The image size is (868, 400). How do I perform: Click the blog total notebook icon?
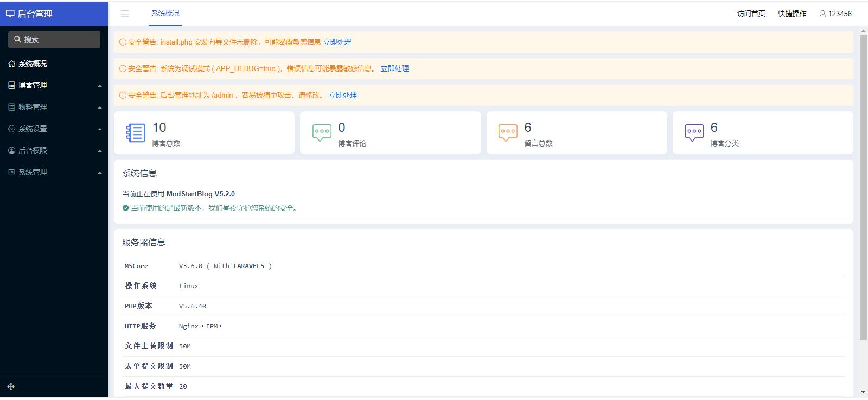pyautogui.click(x=136, y=133)
